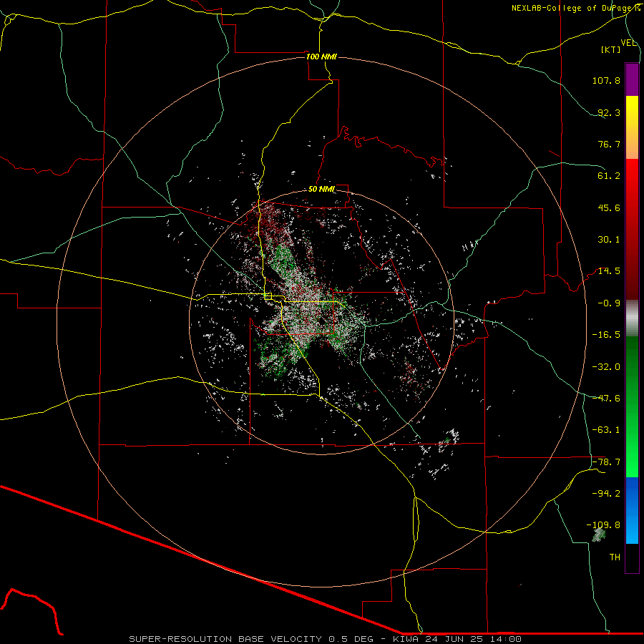Click the purple segment of the color bar
The width and height of the screenshot is (644, 644).
[632, 79]
